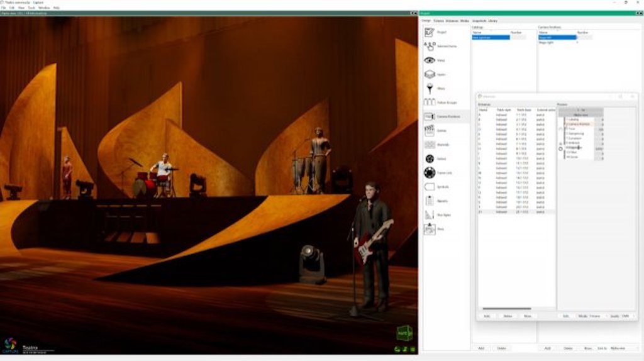Select the circular radio marker beside Intensity row

click(x=560, y=148)
